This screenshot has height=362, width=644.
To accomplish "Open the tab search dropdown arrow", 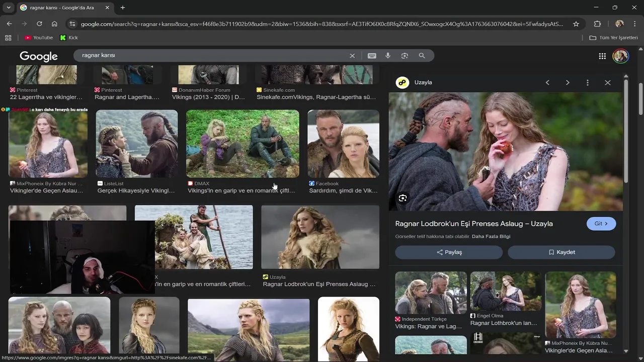I will tap(8, 8).
